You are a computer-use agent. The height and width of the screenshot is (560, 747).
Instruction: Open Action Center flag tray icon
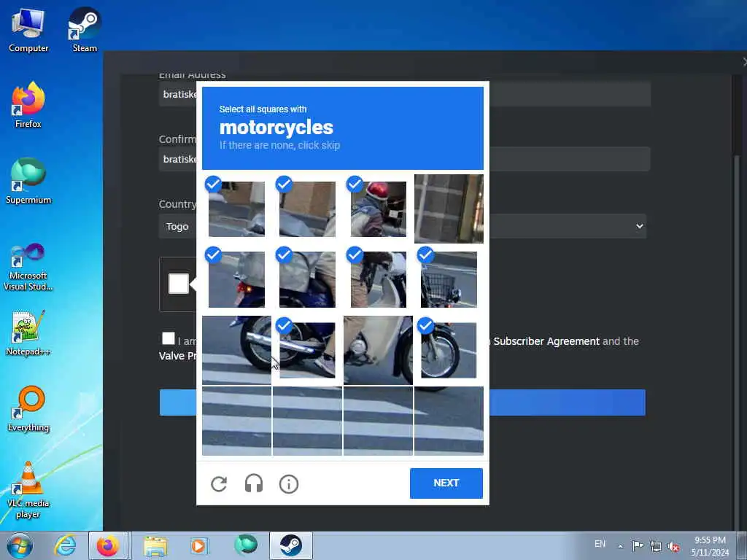[638, 545]
